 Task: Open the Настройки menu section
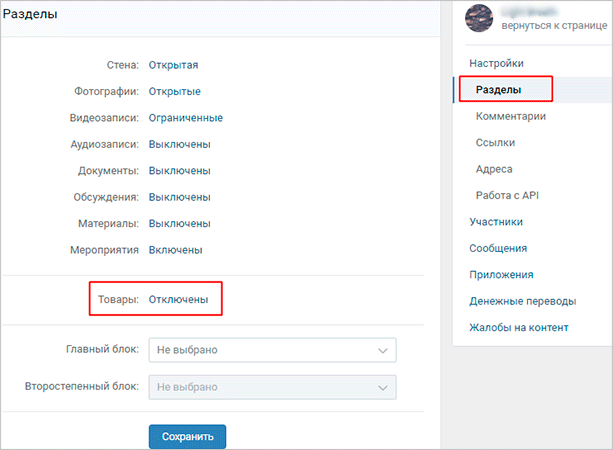(x=496, y=64)
